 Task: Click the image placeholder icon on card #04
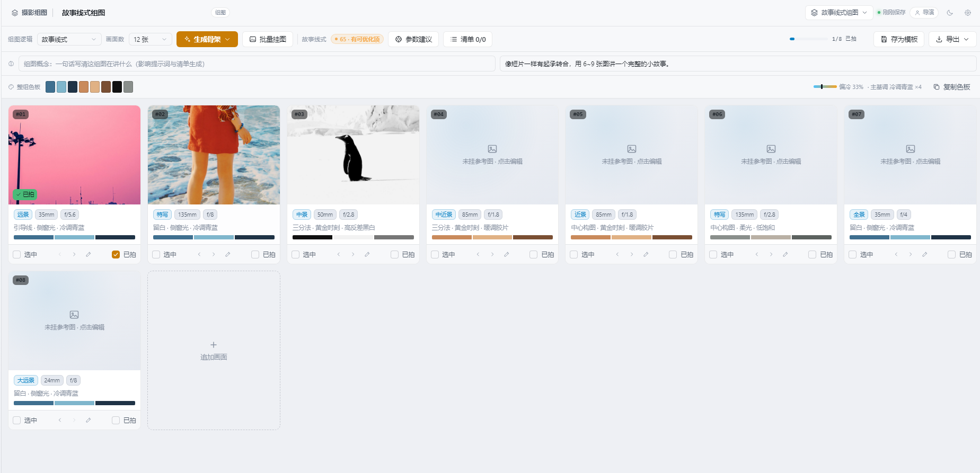[492, 149]
